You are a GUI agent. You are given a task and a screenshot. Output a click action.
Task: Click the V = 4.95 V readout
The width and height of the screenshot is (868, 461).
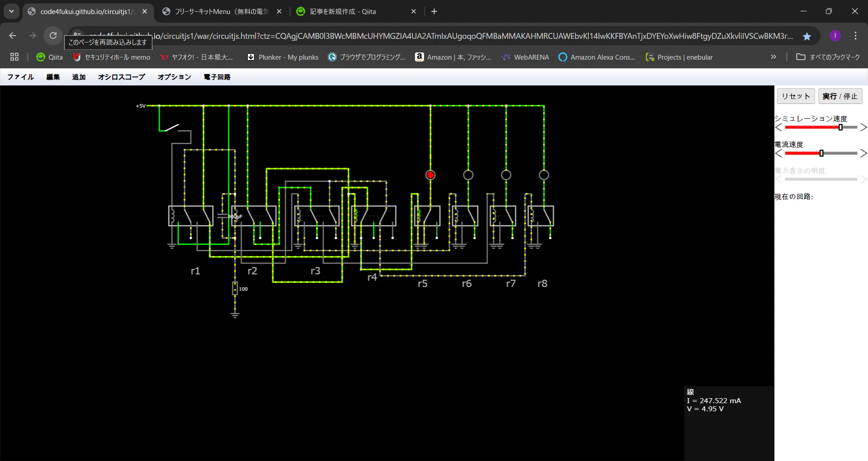click(x=705, y=409)
